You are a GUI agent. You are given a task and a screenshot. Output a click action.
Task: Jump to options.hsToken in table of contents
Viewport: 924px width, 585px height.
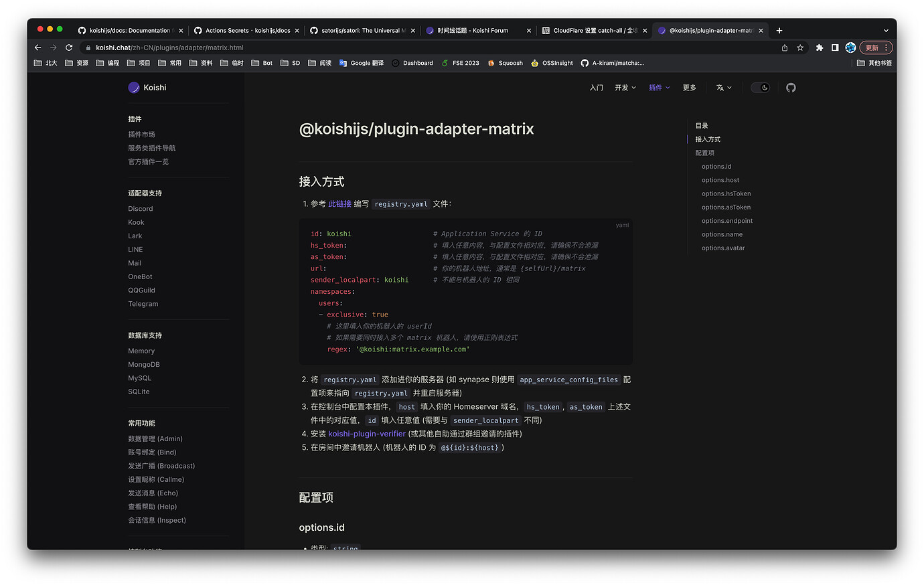pos(726,193)
